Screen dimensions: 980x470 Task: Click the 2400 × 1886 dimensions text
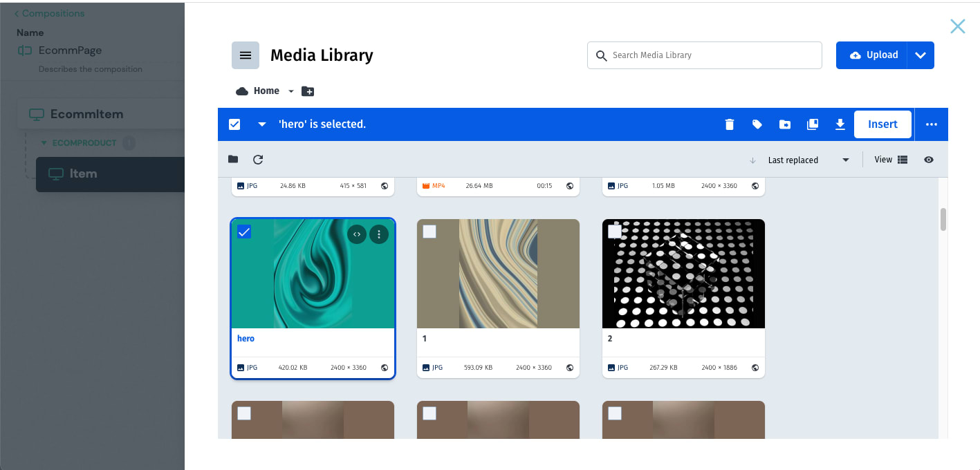[719, 368]
